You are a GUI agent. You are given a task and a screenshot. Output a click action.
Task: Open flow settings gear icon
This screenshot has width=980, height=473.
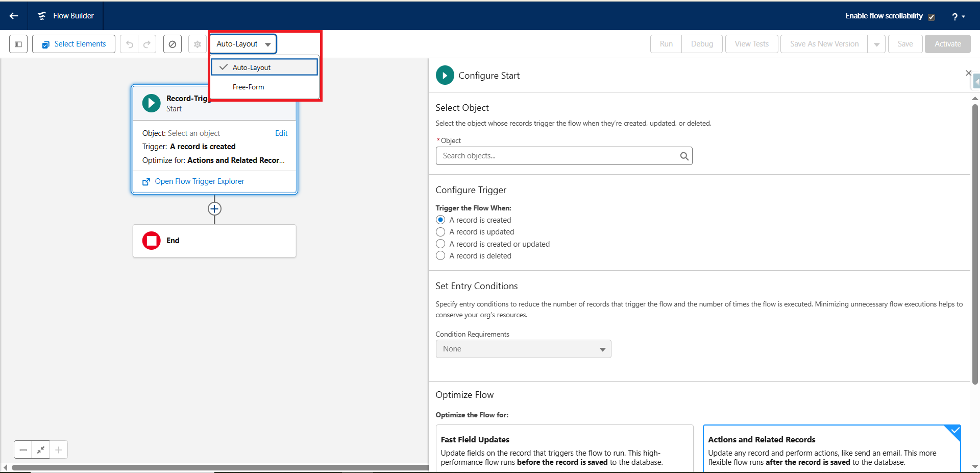(x=197, y=44)
